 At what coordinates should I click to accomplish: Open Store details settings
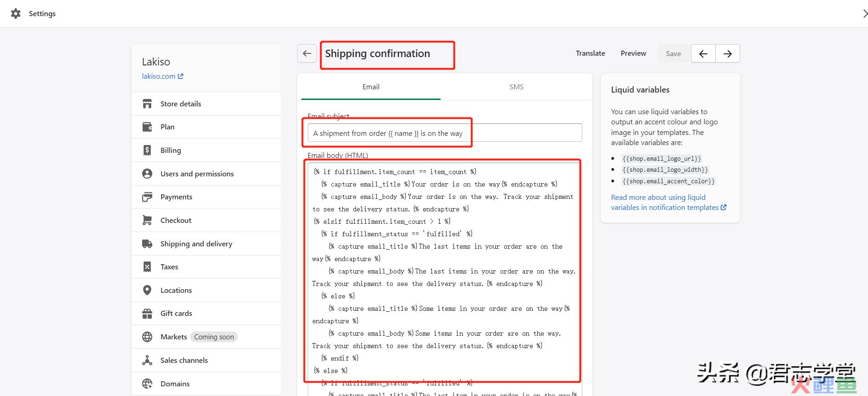(x=206, y=104)
